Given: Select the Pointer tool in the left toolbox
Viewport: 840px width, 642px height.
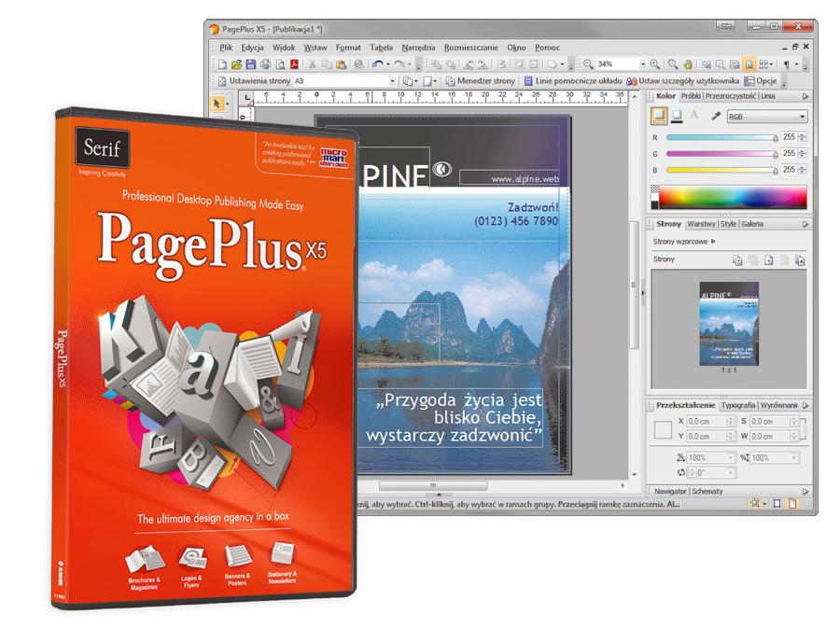Looking at the screenshot, I should (217, 105).
